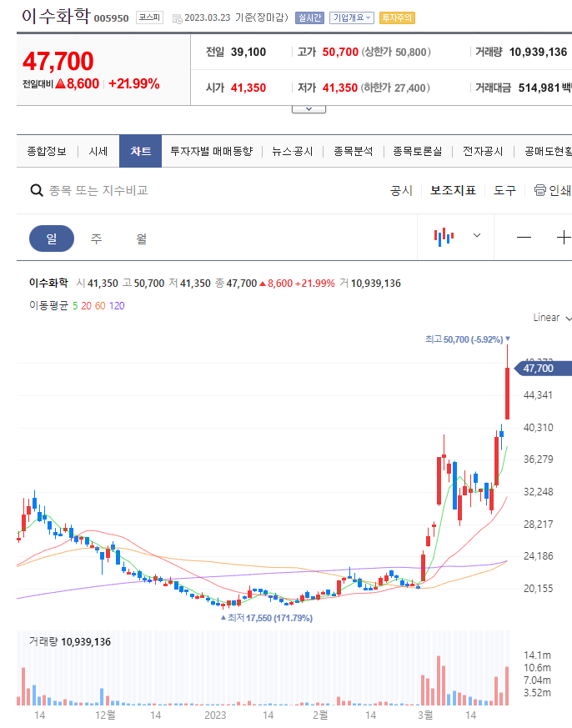
Task: Open the 시세 tab
Action: pyautogui.click(x=98, y=152)
